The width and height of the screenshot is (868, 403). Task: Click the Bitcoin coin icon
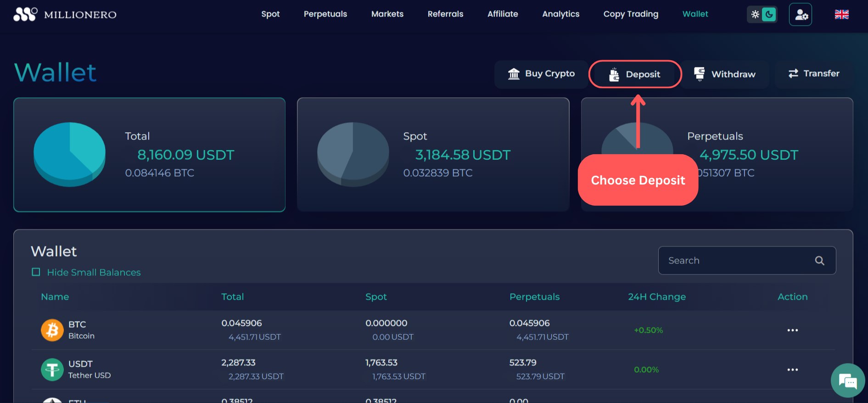click(x=52, y=330)
